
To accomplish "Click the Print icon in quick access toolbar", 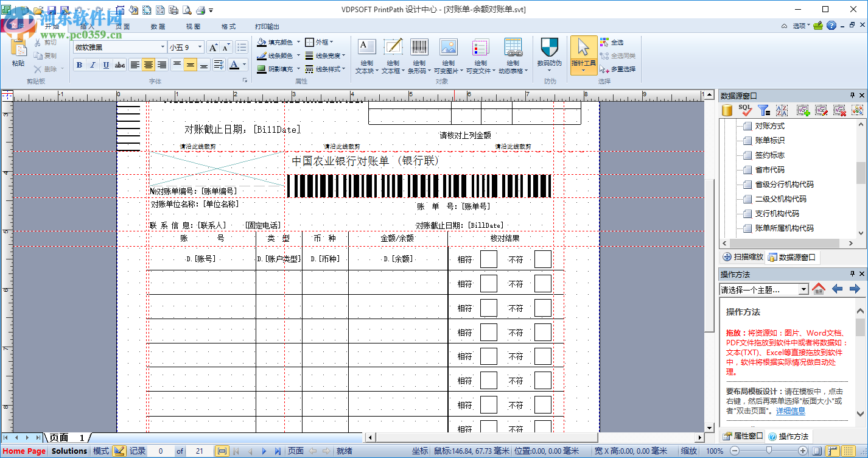I will tap(200, 10).
